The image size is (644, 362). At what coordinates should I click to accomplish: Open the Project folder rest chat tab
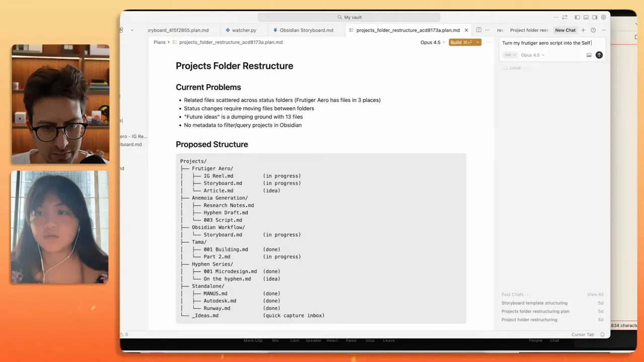[x=529, y=30]
